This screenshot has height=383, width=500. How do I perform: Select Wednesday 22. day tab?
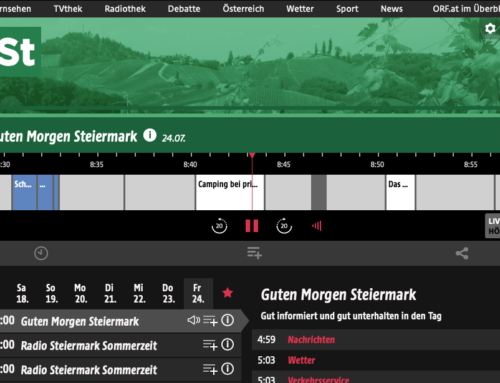[x=139, y=293]
